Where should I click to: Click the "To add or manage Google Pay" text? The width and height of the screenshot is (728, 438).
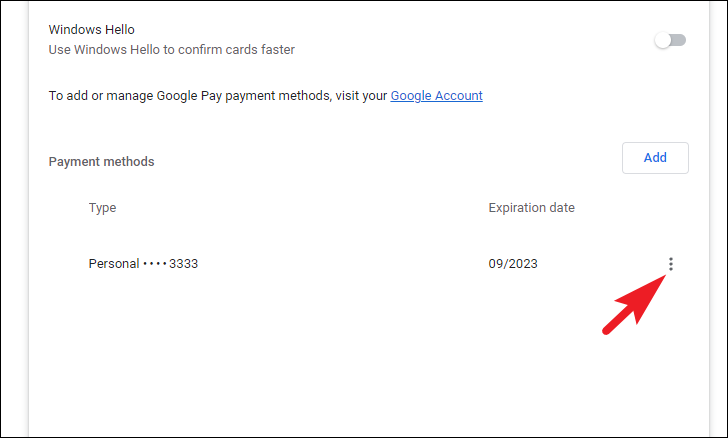point(150,96)
